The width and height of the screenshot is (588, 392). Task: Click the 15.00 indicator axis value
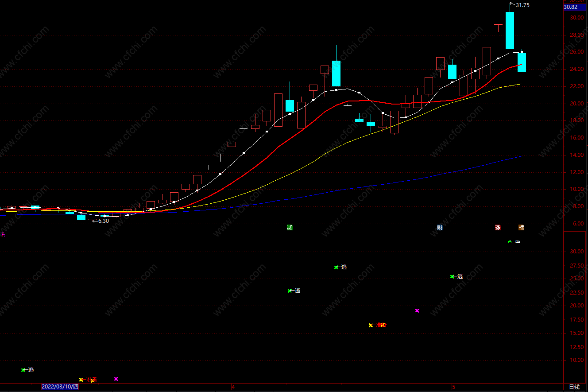pyautogui.click(x=576, y=334)
